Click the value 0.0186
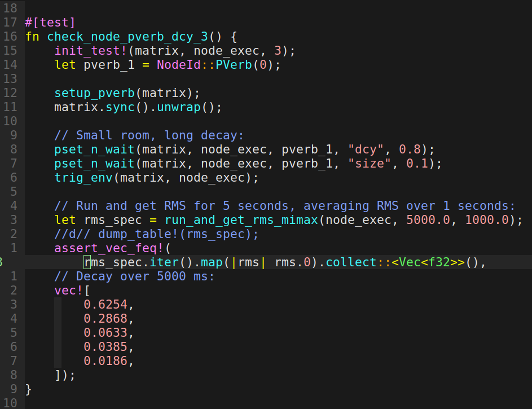Image resolution: width=532 pixels, height=409 pixels. point(105,361)
